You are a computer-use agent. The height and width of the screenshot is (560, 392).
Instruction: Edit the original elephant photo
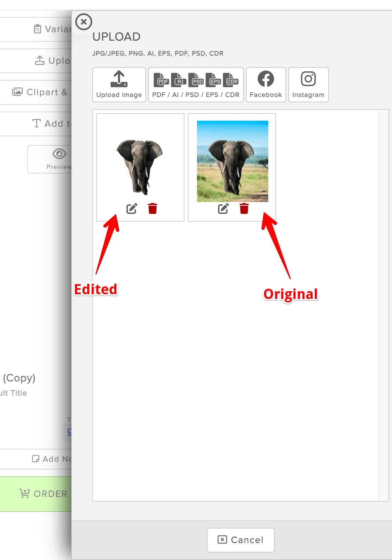223,208
